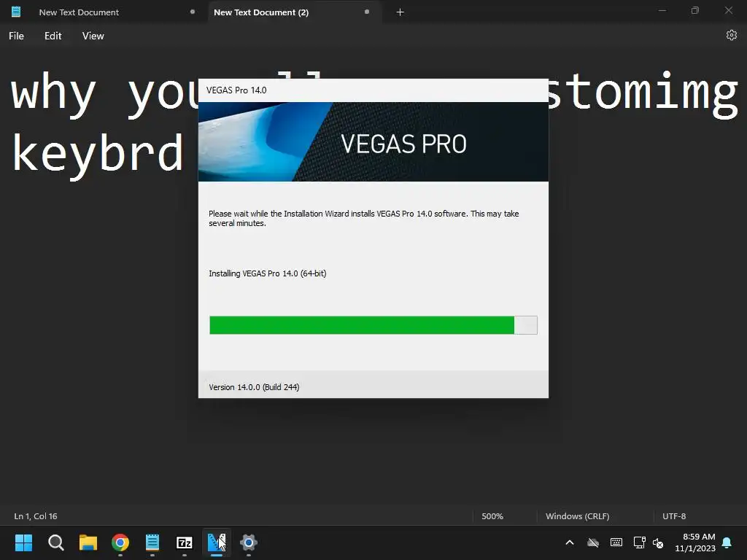The image size is (747, 560).
Task: Click the OneDrive cloud tray icon
Action: [593, 542]
